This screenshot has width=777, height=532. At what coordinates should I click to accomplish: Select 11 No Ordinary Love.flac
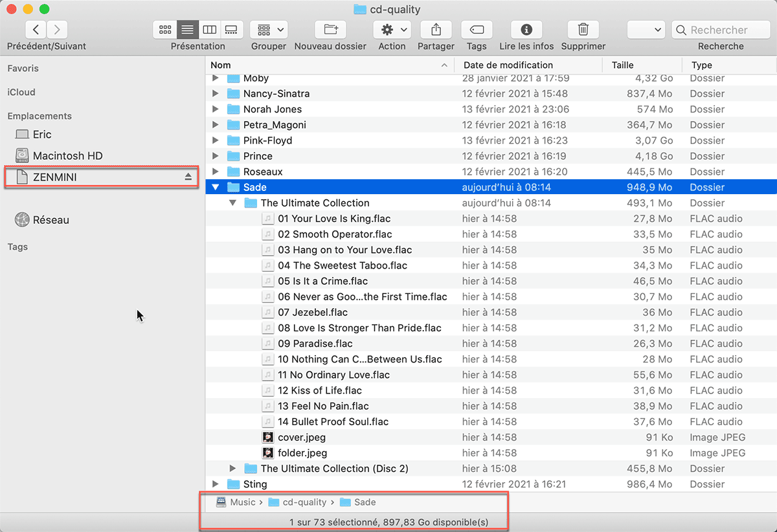(334, 375)
